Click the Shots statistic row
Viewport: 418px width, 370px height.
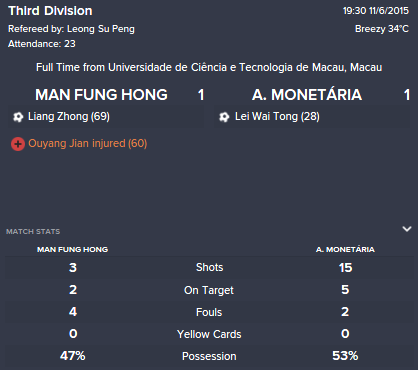pos(209,267)
